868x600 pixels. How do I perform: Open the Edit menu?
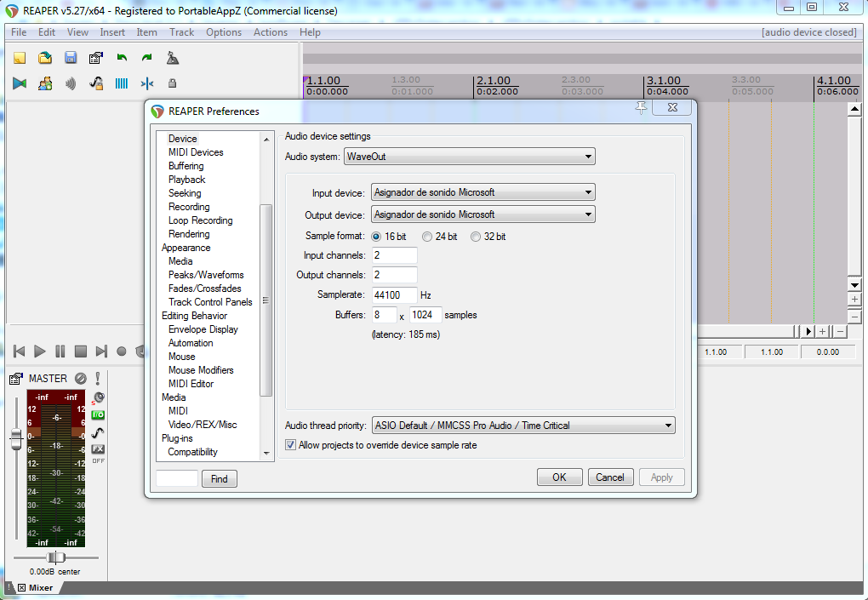tap(47, 32)
